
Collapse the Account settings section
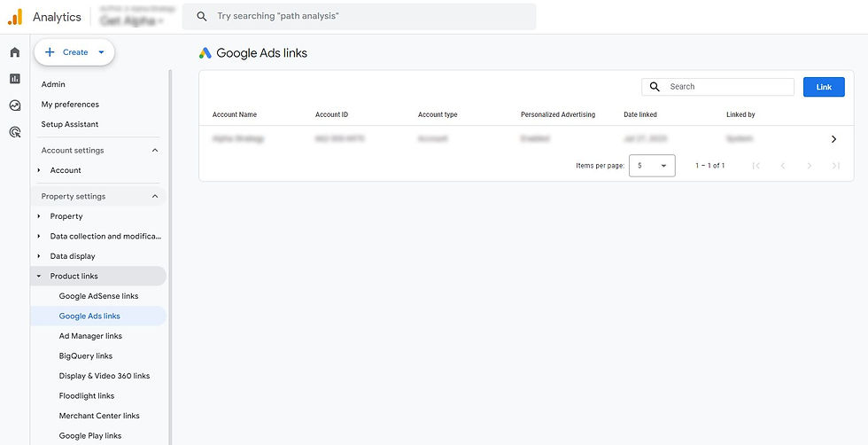pyautogui.click(x=155, y=150)
